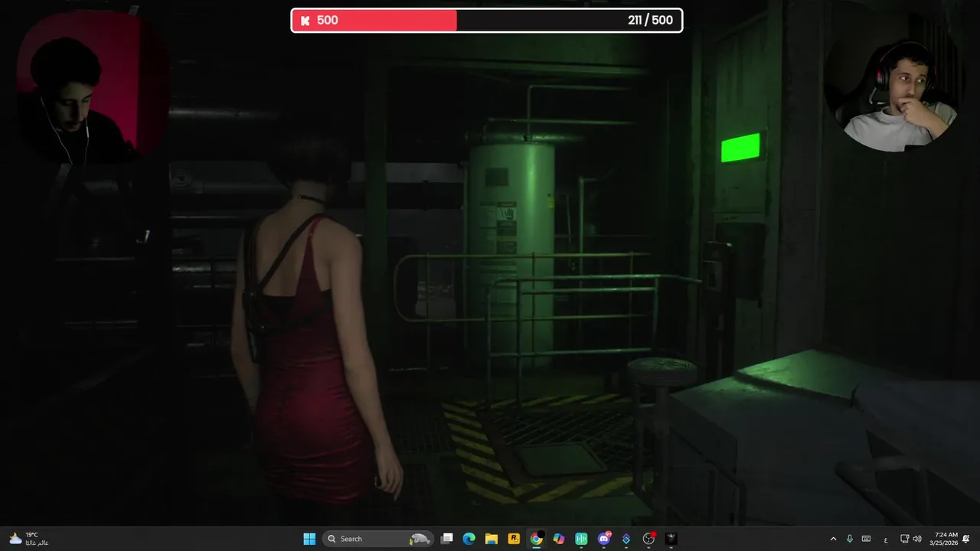Open the 19°C weather widget

pos(28,539)
